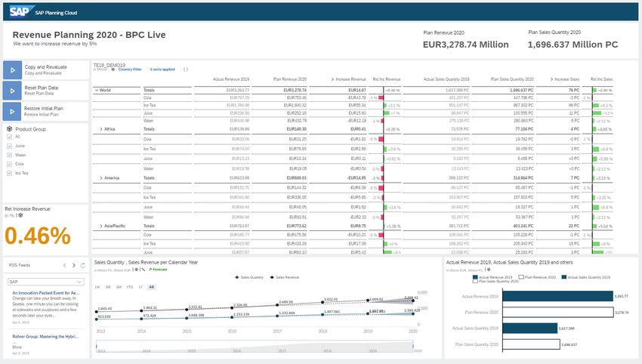Select the Plan Sales Quantity 2020 column header
642x364 pixels.
[x=512, y=79]
